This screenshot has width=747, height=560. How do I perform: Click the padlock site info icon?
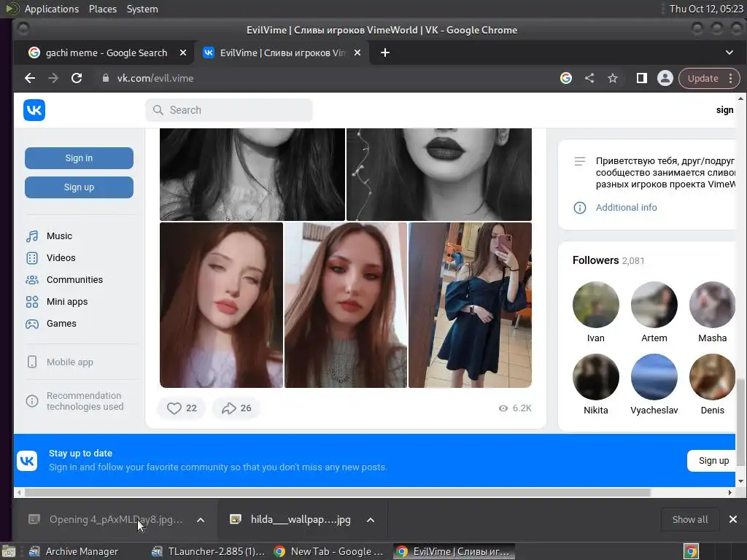point(106,78)
